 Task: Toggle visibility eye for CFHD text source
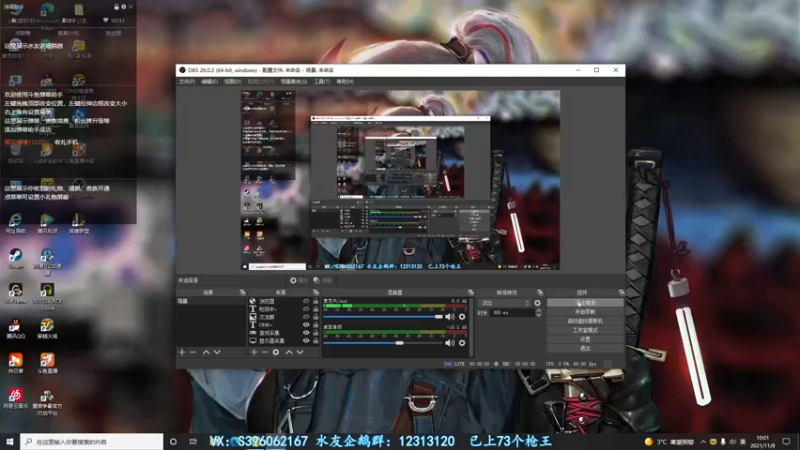click(x=306, y=324)
